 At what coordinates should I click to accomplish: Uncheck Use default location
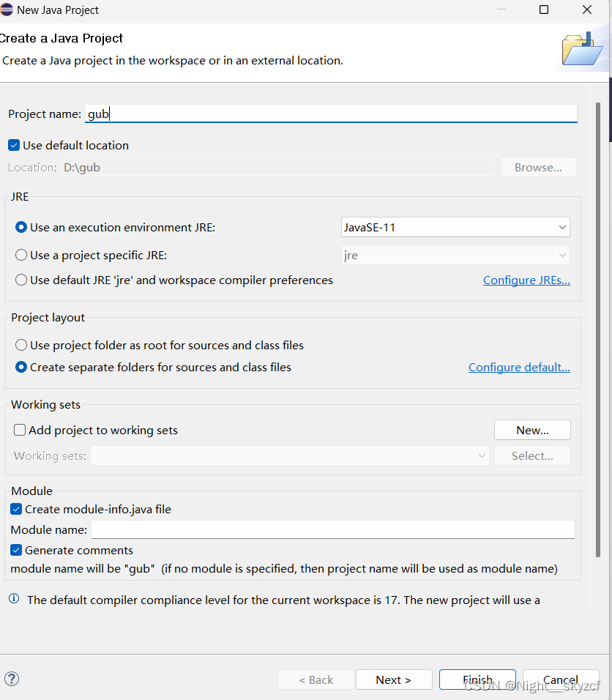pyautogui.click(x=14, y=145)
